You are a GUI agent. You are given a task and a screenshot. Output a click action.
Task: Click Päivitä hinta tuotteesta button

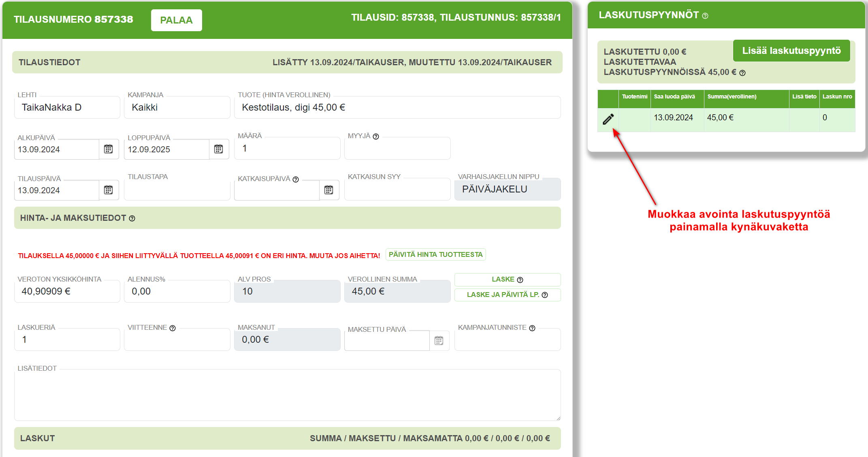coord(435,254)
